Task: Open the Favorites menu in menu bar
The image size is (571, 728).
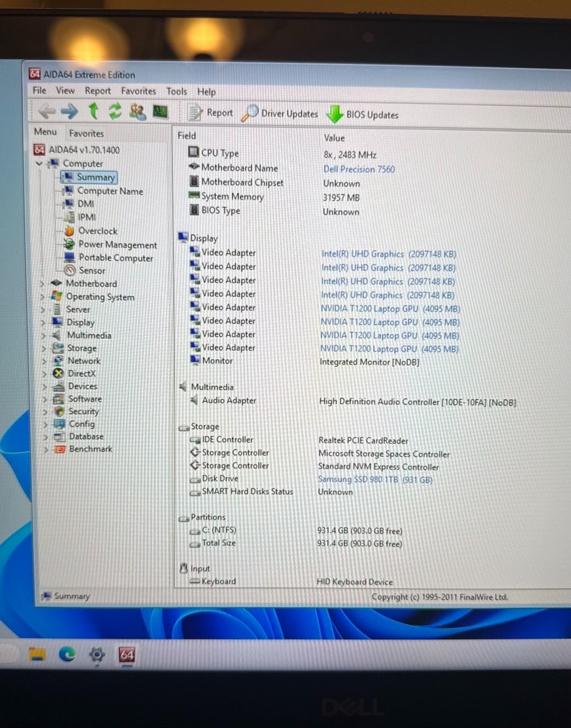Action: point(138,91)
